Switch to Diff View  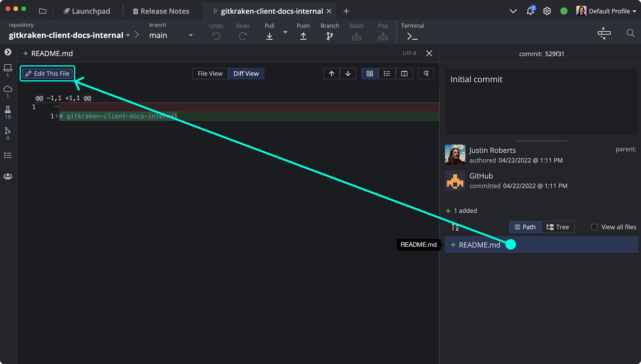[x=246, y=74]
